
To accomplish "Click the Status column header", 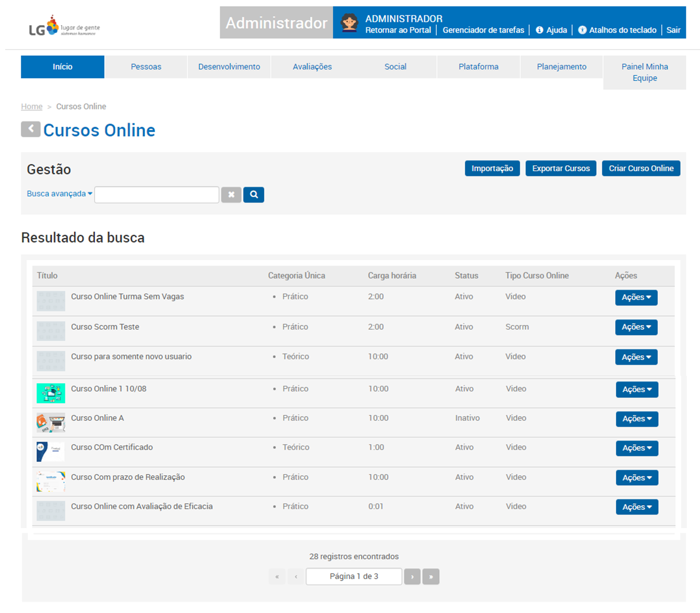I will pos(466,275).
